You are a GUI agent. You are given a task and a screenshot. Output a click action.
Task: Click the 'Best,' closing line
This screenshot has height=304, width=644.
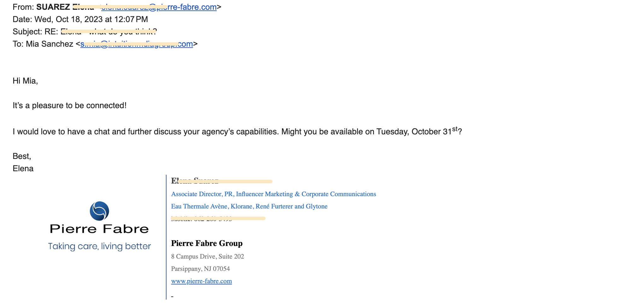coord(22,156)
